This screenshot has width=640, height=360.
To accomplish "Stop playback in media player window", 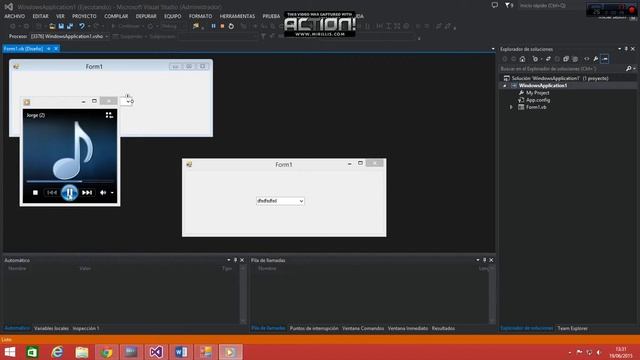I will point(36,193).
